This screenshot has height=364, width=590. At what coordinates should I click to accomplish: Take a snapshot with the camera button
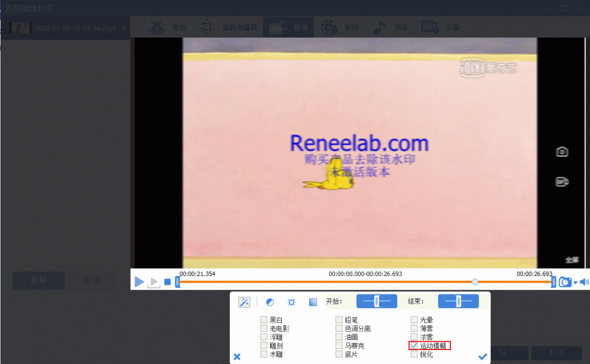(565, 282)
